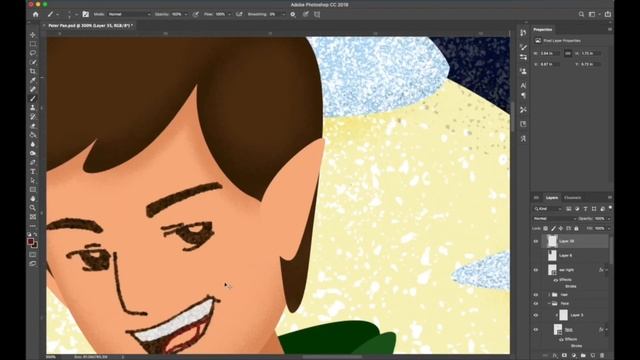This screenshot has width=640, height=360.
Task: Select the Paint Bucket tool
Action: coord(33,135)
